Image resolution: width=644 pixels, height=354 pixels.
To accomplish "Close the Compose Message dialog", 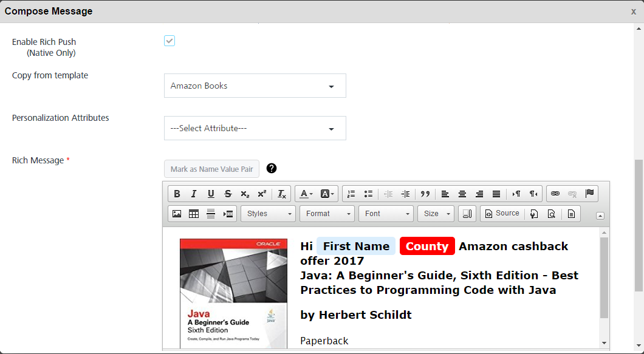I will click(x=634, y=12).
